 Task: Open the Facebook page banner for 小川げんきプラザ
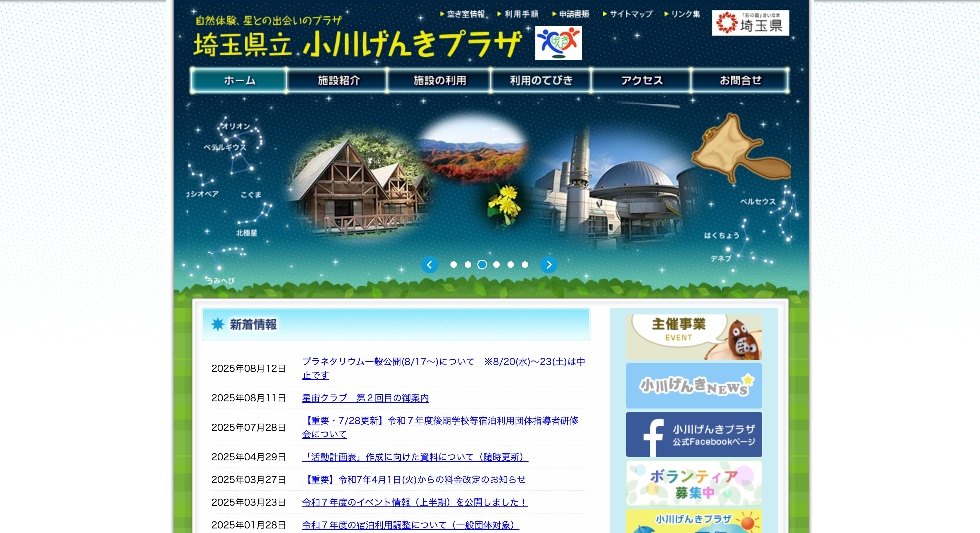[x=694, y=434]
